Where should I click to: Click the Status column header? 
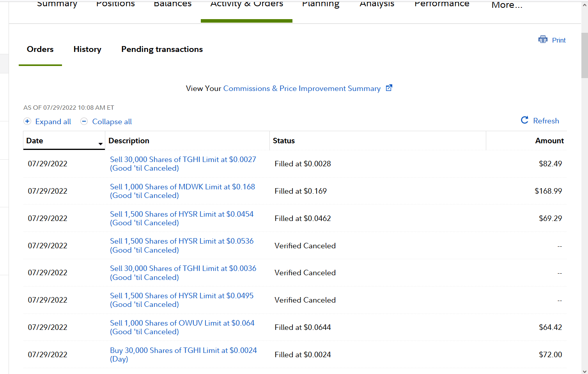click(x=283, y=141)
